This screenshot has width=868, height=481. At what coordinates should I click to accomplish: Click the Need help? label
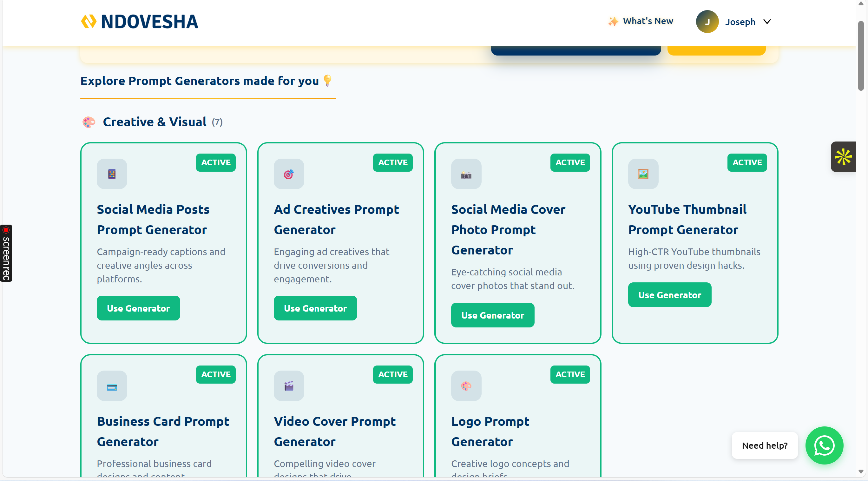(x=764, y=445)
